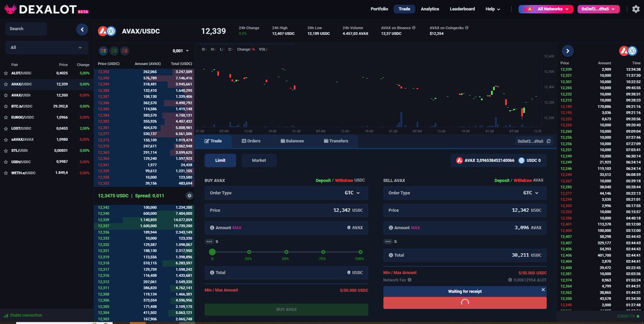This screenshot has width=644, height=324.
Task: Set buy amount slider to 50%
Action: click(x=286, y=252)
